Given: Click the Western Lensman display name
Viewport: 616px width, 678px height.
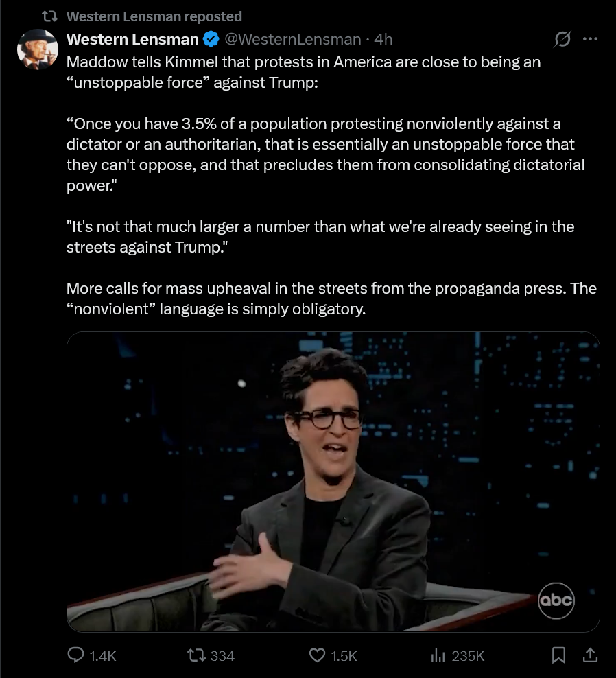Looking at the screenshot, I should coord(132,39).
